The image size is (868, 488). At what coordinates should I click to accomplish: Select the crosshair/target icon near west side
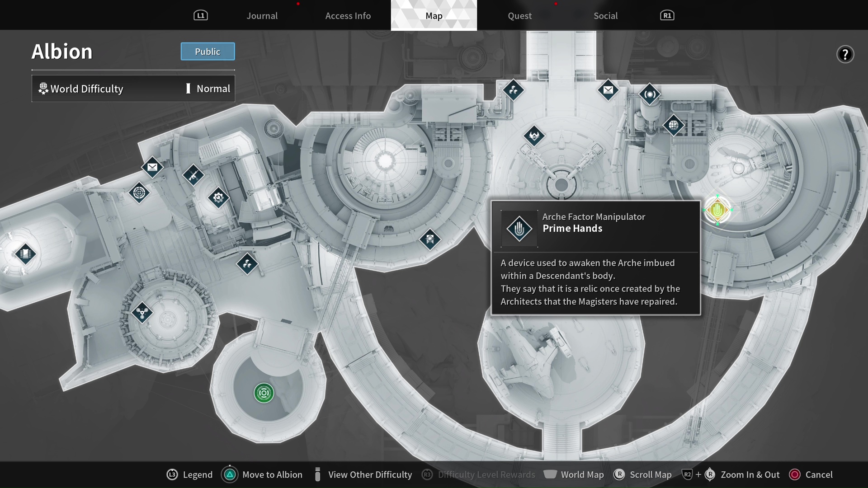(140, 192)
